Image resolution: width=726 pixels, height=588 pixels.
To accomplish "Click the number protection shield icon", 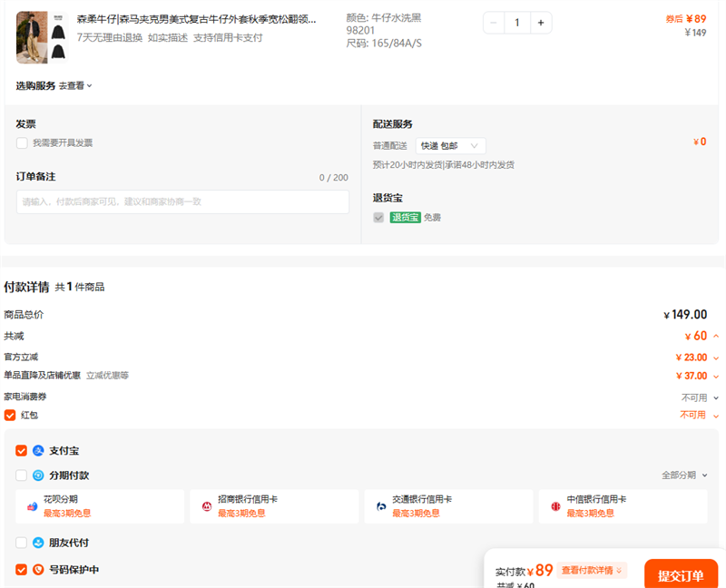I will click(38, 570).
